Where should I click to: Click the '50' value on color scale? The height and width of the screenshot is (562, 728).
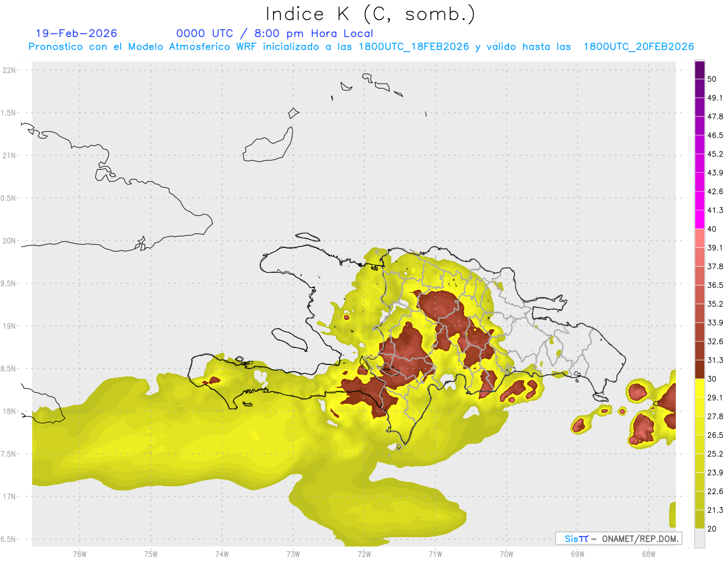point(712,79)
